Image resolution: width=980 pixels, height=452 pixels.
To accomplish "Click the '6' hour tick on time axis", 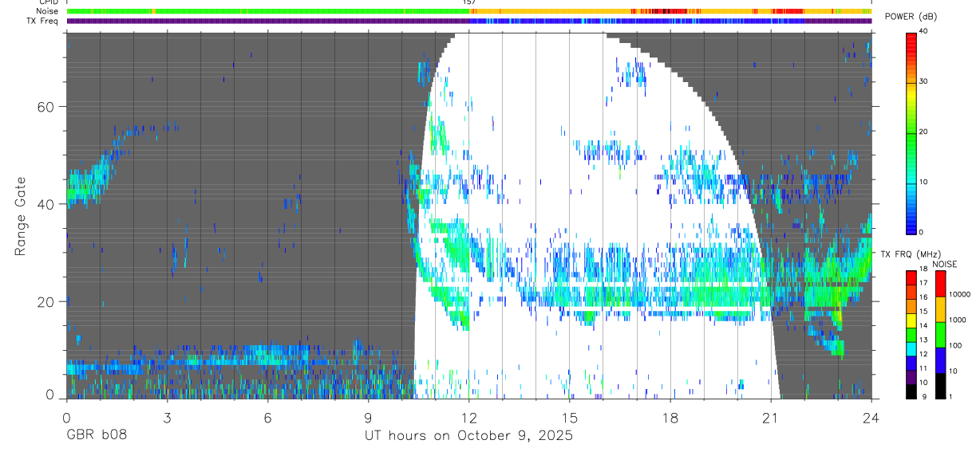I will pos(267,418).
